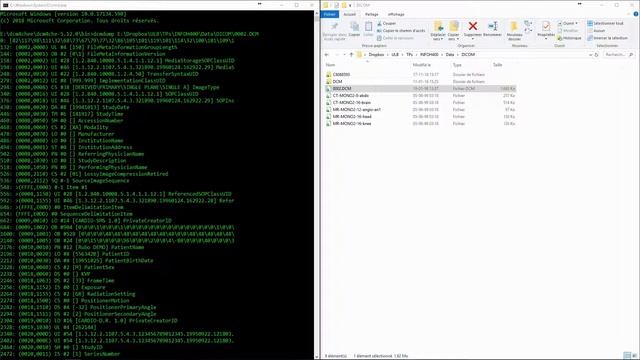Click the console scrollbar down arrow

[316, 357]
